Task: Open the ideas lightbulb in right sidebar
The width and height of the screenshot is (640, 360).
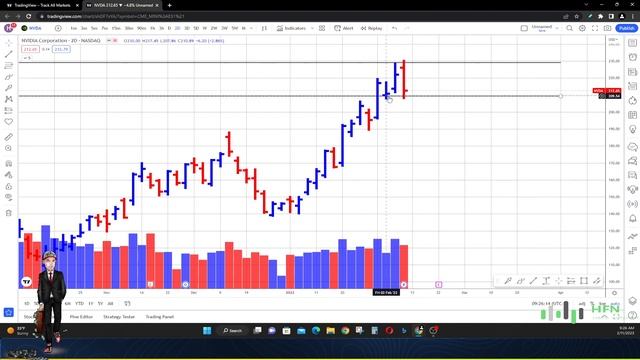Action: click(x=633, y=129)
